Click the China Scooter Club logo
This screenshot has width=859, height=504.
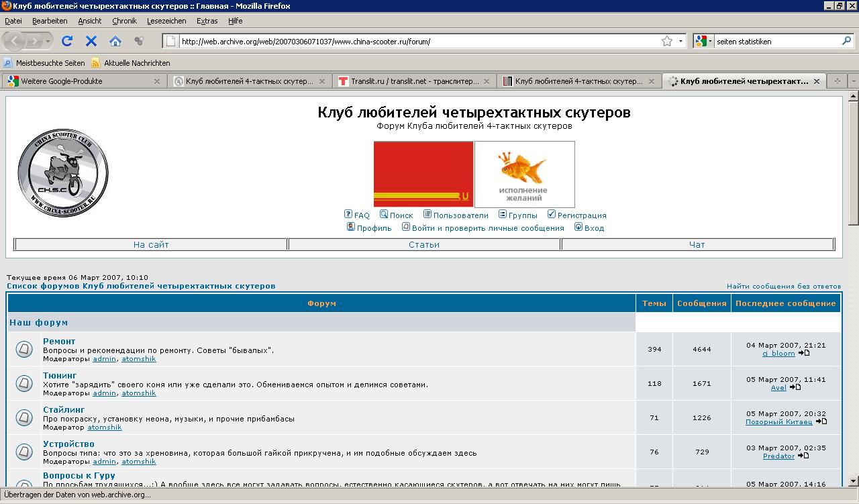62,173
